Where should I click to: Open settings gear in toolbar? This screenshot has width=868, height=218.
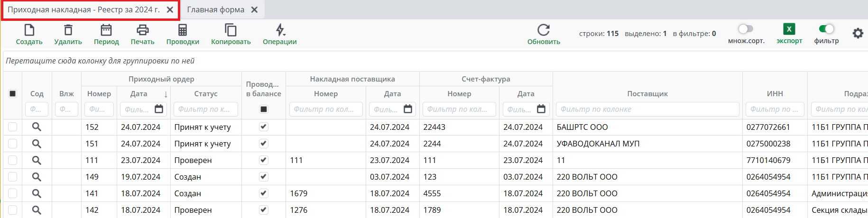(x=858, y=34)
